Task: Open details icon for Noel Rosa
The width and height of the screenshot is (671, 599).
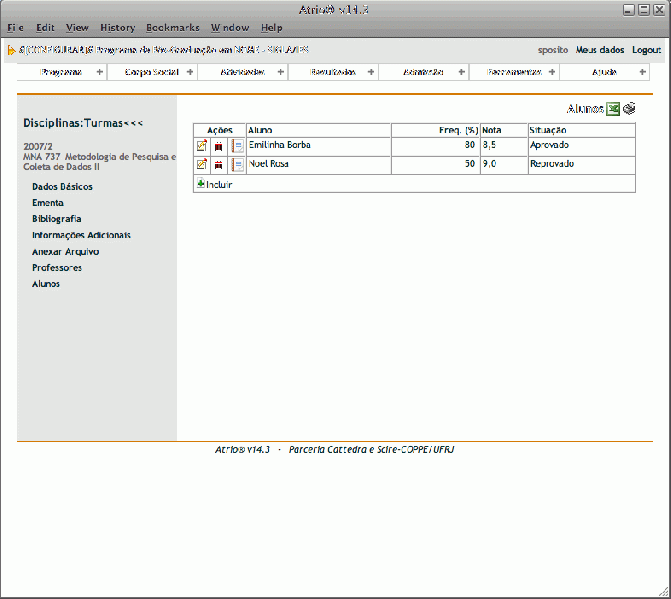Action: (237, 164)
